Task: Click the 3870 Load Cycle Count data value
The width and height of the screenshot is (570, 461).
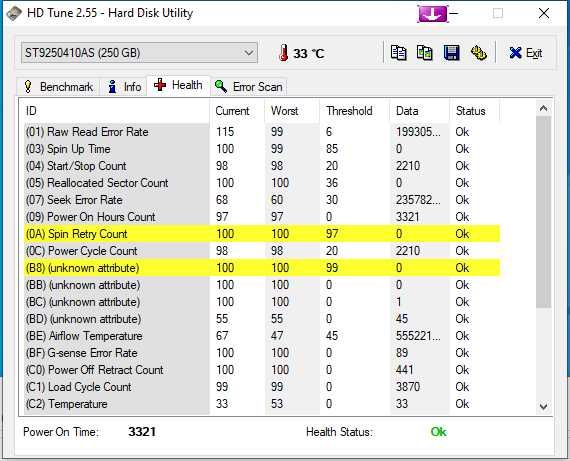Action: (x=408, y=387)
